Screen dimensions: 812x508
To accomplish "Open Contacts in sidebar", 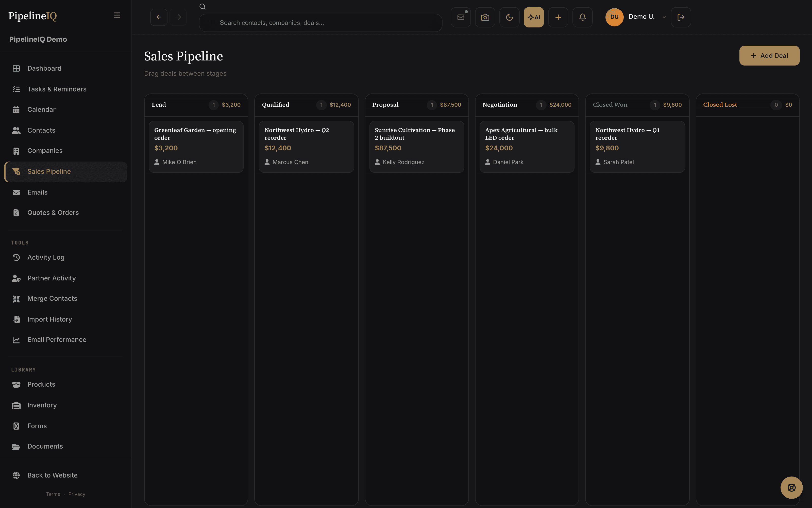I will coord(66,130).
